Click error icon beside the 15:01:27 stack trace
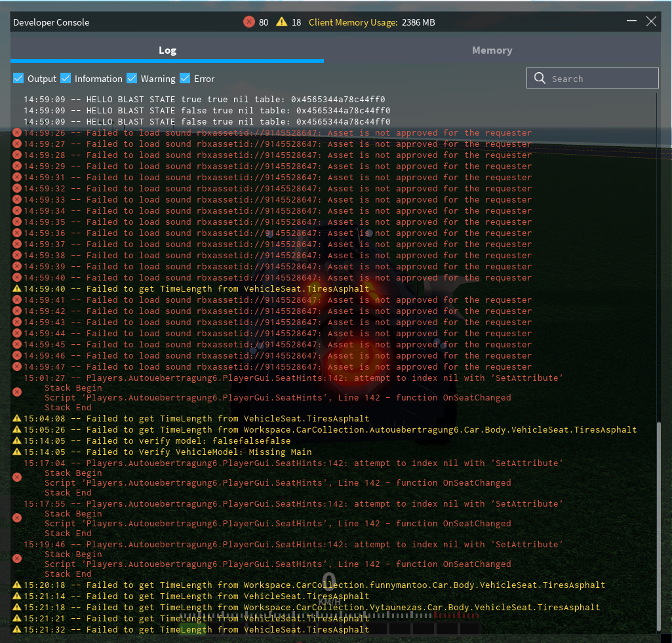Screen dimensions: 672x643 pyautogui.click(x=17, y=391)
